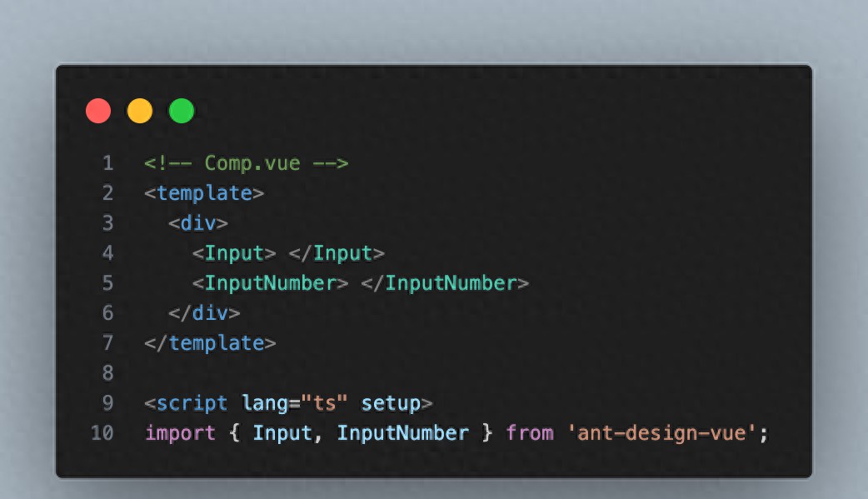Click the lang="ts" attribute
Screen dimensions: 868x499
tap(295, 403)
